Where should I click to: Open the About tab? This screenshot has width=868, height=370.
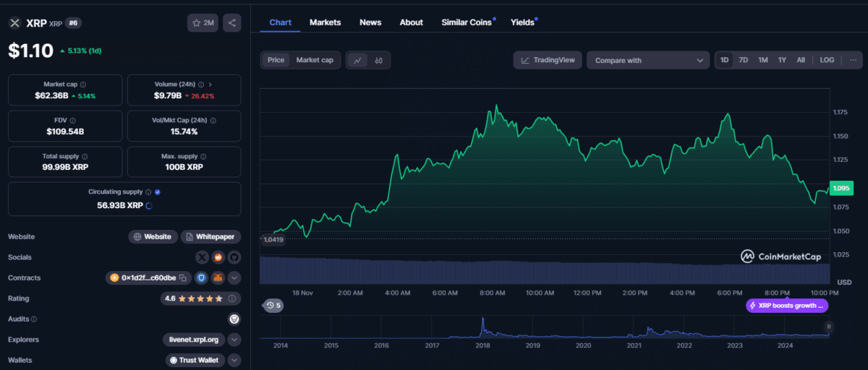pos(411,22)
